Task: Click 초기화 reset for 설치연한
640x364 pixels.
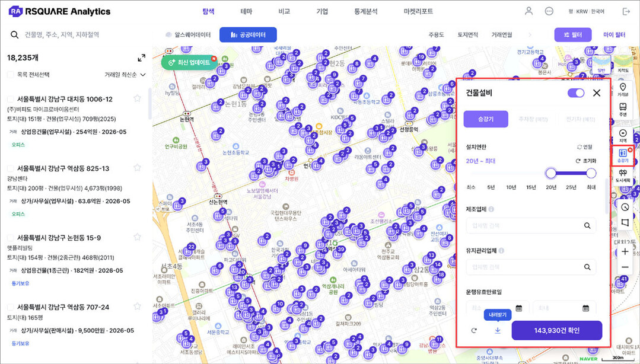Action: [585, 161]
